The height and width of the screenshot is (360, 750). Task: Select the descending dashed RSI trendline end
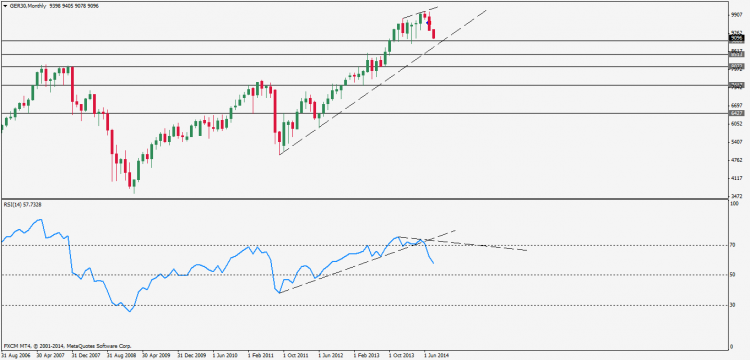coord(526,251)
